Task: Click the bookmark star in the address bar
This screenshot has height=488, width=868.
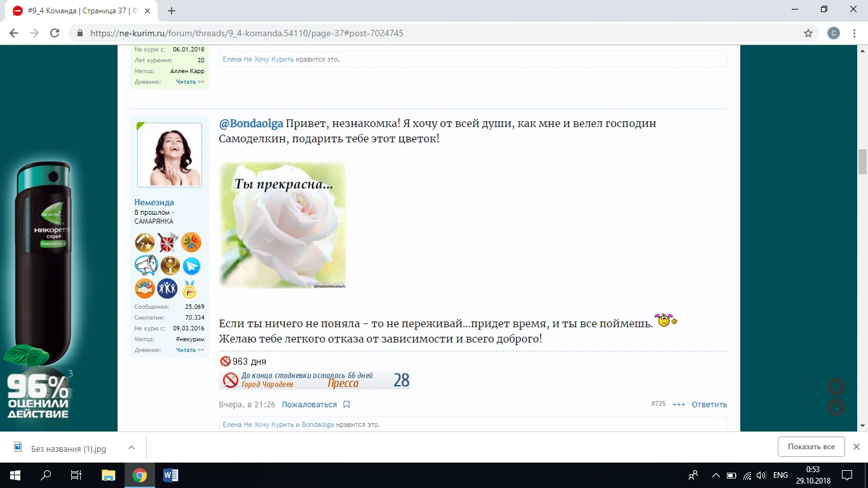Action: point(808,33)
